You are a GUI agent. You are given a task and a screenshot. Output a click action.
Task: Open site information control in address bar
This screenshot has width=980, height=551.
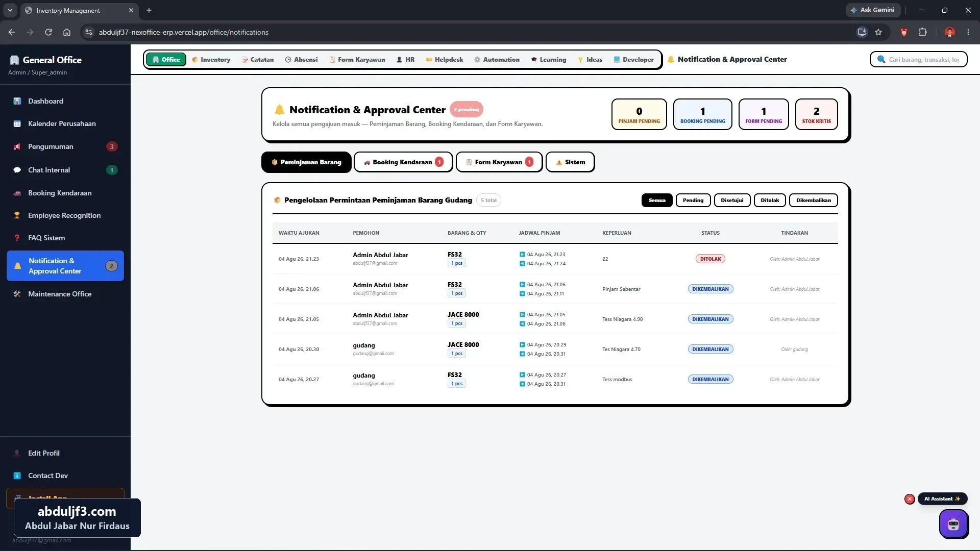(89, 32)
